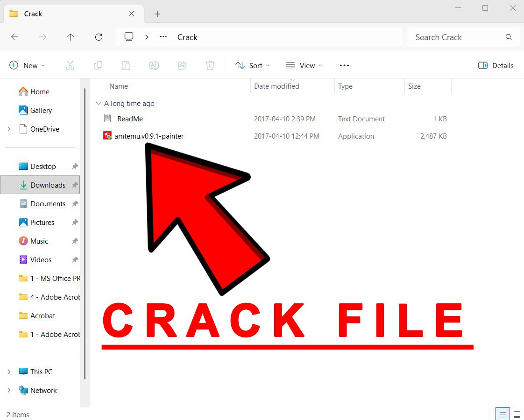Close the Crack tab
Viewport: 524px width, 420px height.
pyautogui.click(x=131, y=14)
